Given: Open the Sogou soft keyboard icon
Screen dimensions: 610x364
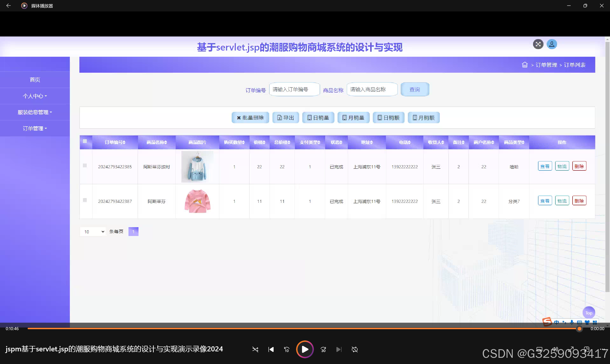Looking at the screenshot, I should [579, 322].
